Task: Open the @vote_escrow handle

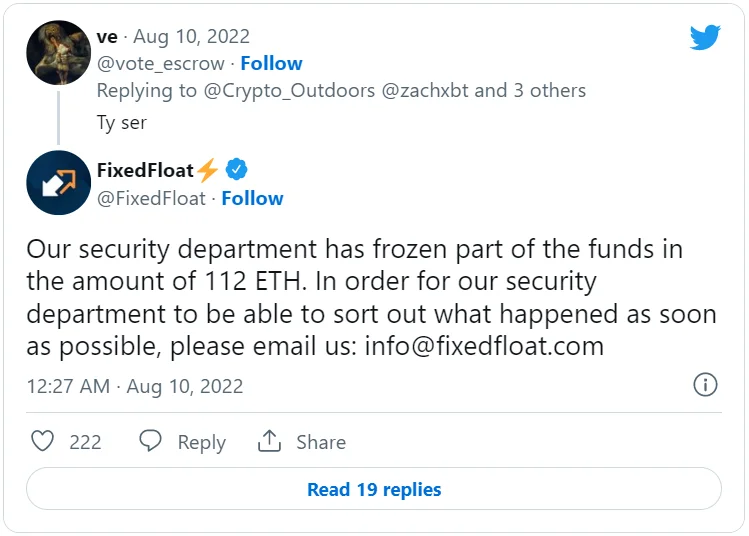Action: pos(160,63)
